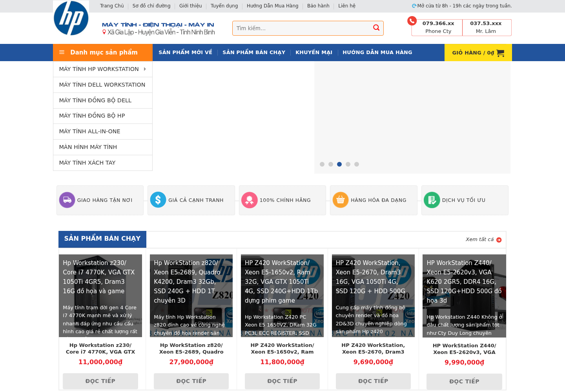
Task: Select MÁY TÍNH DELL WORKSTATION category
Action: (103, 85)
